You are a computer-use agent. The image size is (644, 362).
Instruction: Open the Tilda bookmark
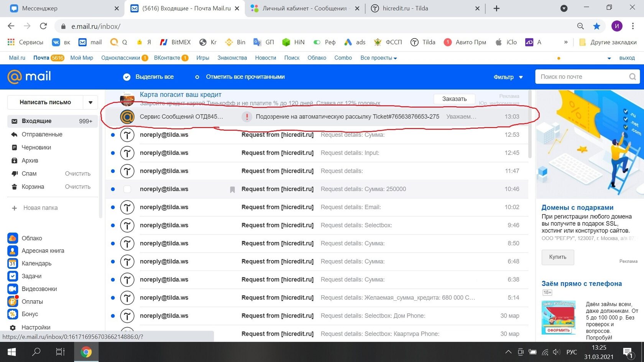coord(423,42)
